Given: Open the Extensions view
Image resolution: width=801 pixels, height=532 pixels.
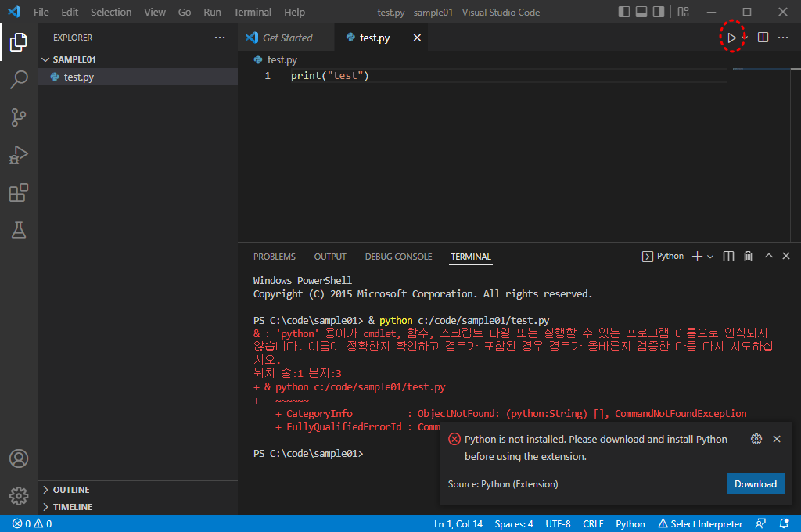Looking at the screenshot, I should (19, 192).
